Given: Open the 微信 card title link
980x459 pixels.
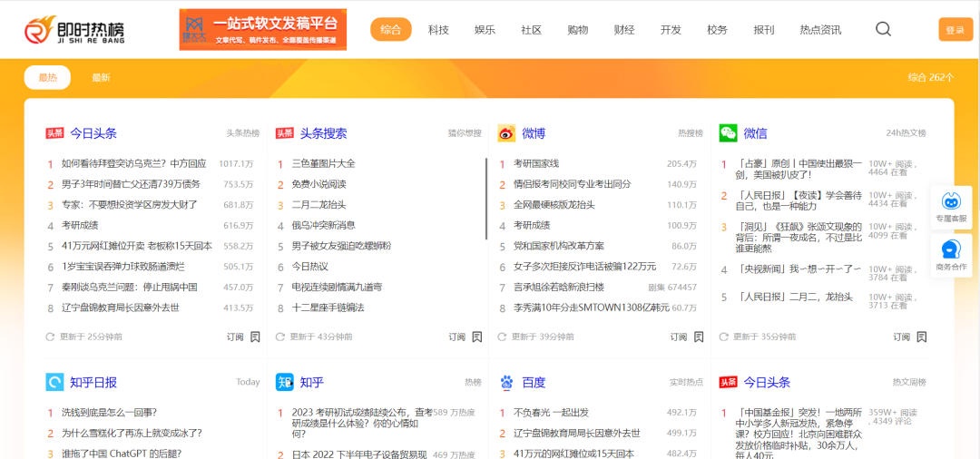Looking at the screenshot, I should (x=756, y=133).
